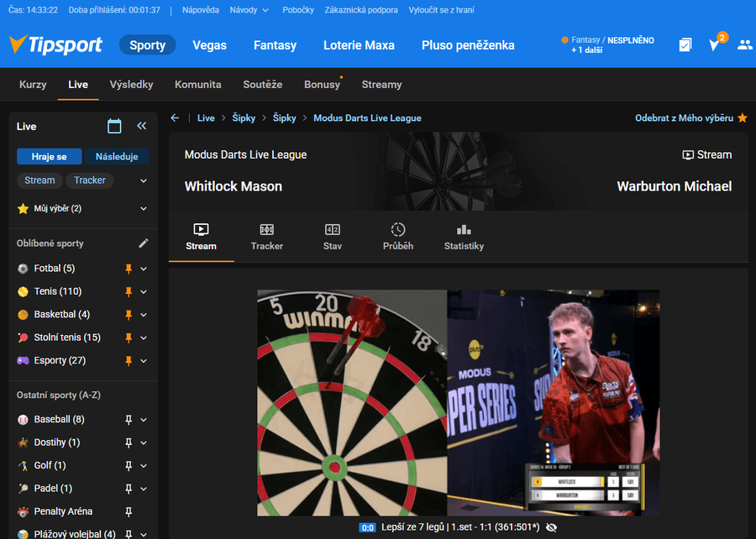The width and height of the screenshot is (756, 539).
Task: Click the Golf player icon
Action: pos(23,466)
